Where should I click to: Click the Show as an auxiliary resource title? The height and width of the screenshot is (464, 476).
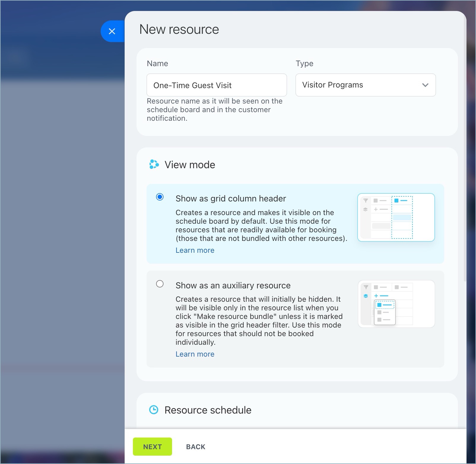coord(233,285)
